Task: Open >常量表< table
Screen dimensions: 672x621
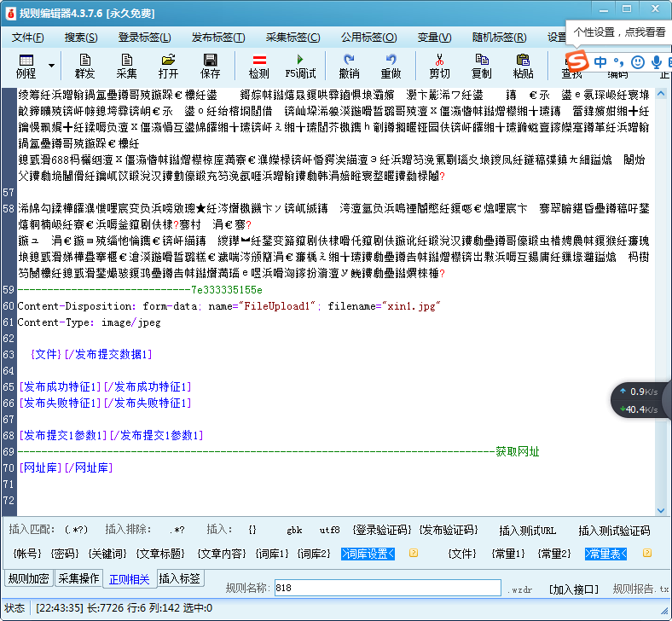Action: point(605,554)
